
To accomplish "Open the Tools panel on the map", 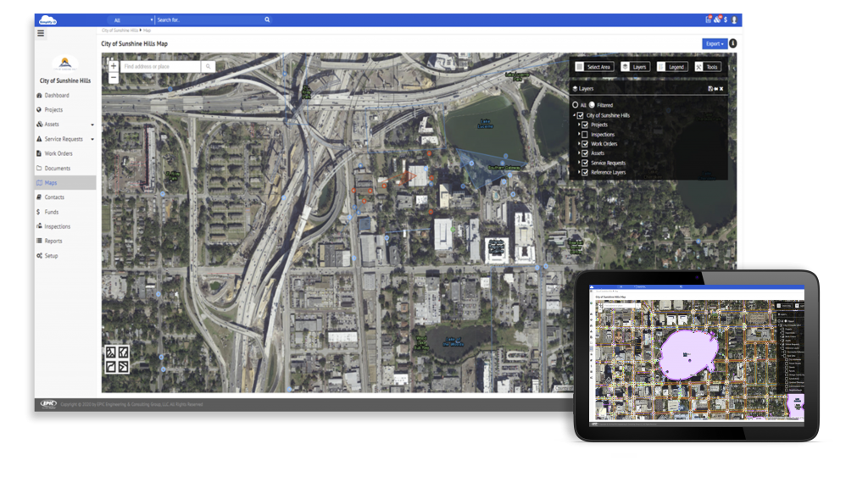I will click(707, 67).
